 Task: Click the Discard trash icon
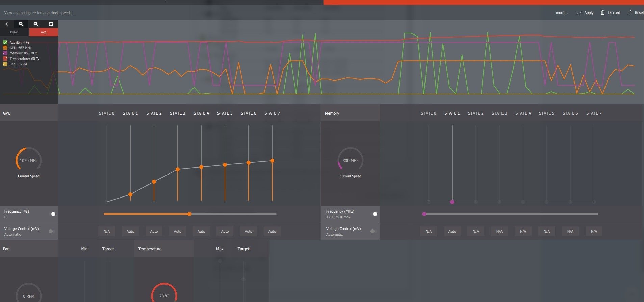coord(603,13)
